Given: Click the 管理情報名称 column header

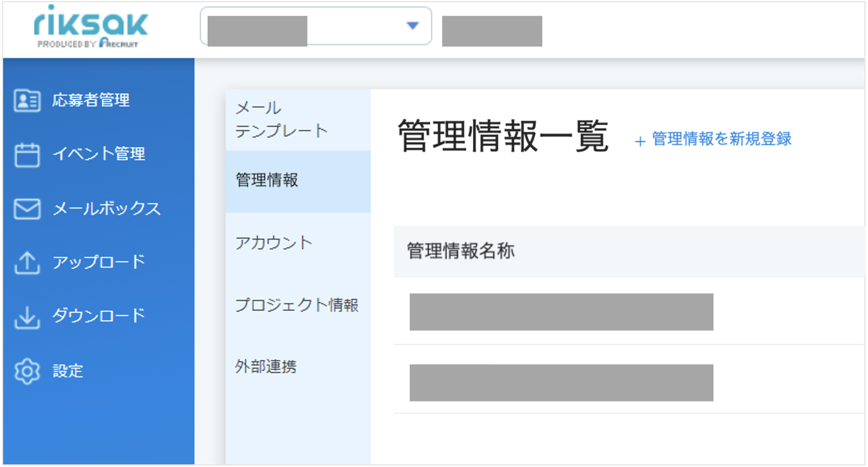Looking at the screenshot, I should [461, 251].
